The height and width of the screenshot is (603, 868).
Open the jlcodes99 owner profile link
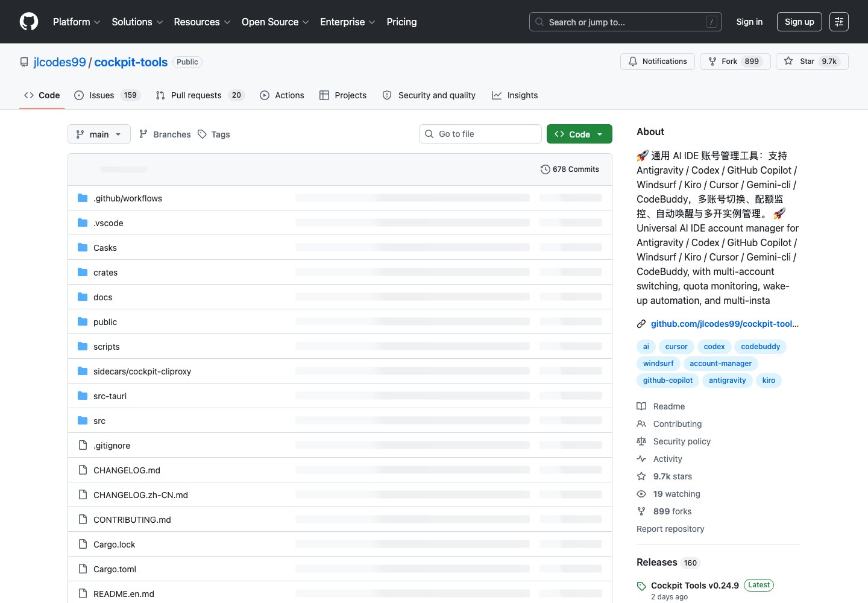[x=60, y=62]
